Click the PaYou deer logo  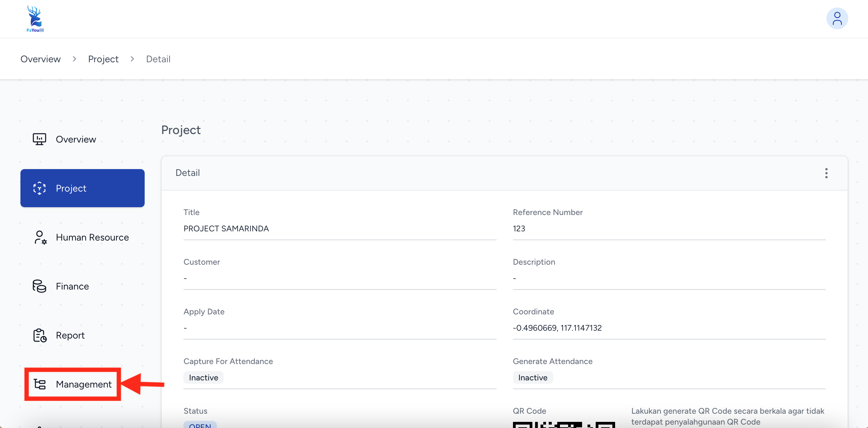(35, 19)
